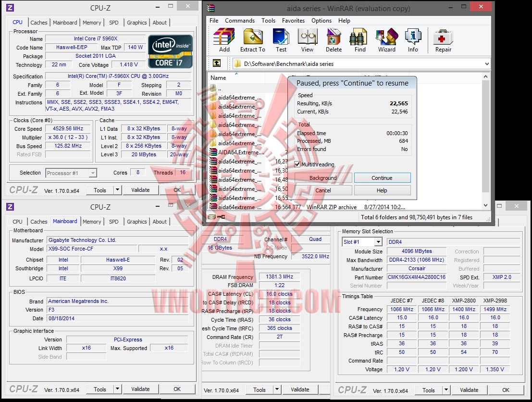Click the Delete toolbar icon
The height and width of the screenshot is (402, 532).
pyautogui.click(x=334, y=40)
